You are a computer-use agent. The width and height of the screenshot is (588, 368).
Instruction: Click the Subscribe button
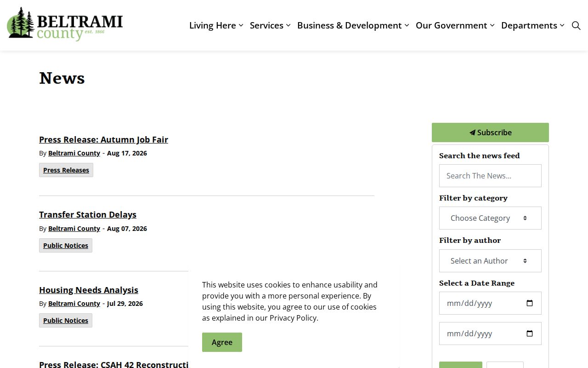point(490,132)
